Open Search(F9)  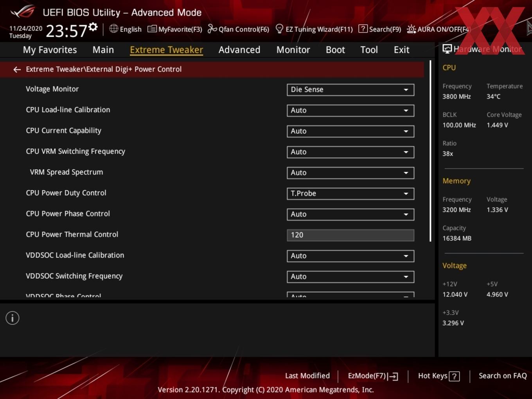click(380, 29)
